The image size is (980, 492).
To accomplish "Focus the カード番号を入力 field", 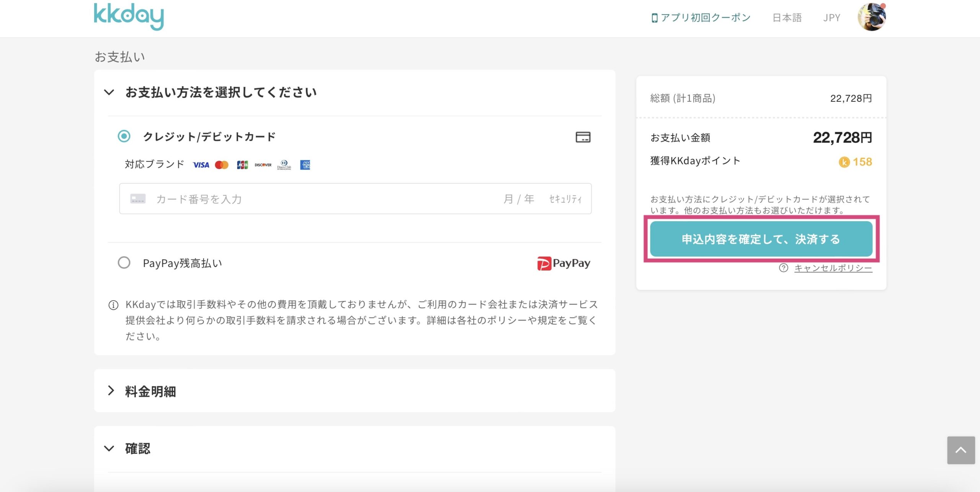I will [x=199, y=199].
